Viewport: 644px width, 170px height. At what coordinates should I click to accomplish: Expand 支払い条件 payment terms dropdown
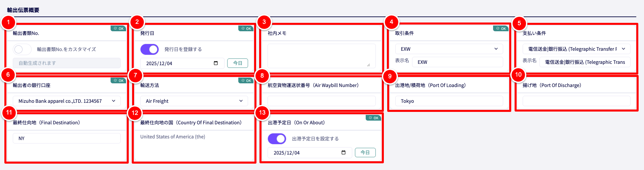point(576,49)
